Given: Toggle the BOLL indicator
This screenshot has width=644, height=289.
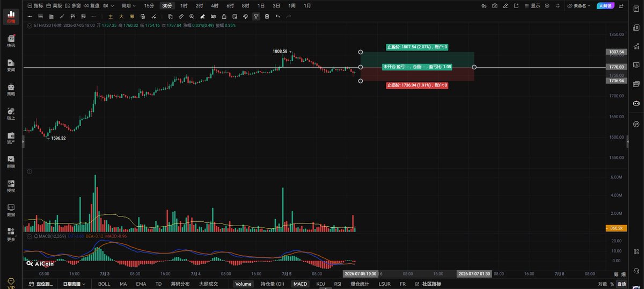Looking at the screenshot, I should 104,284.
